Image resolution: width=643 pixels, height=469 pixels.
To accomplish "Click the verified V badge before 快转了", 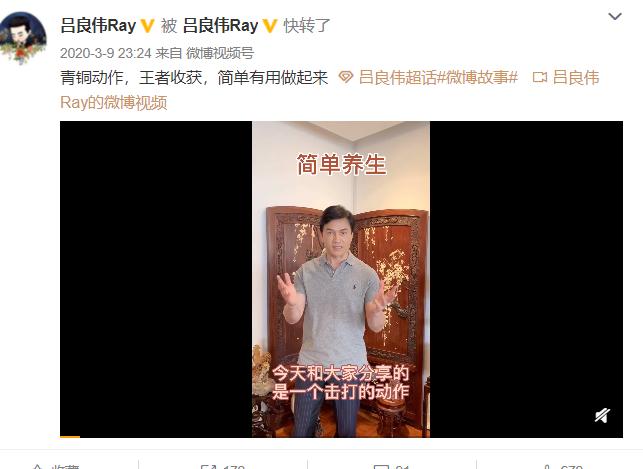I will tap(270, 26).
